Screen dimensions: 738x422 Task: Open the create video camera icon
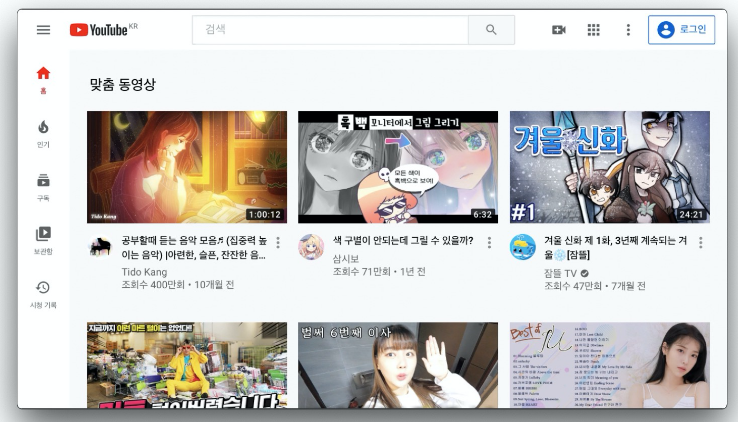point(559,30)
